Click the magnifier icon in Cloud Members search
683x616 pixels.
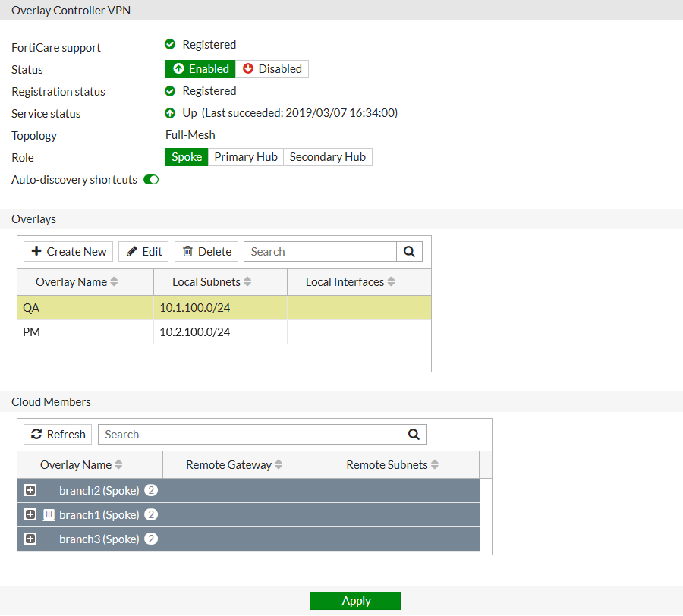pos(414,434)
